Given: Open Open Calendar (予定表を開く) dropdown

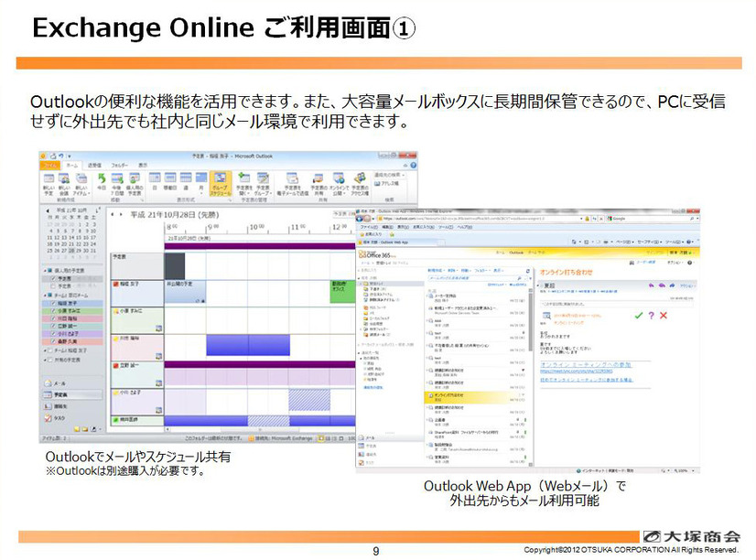Looking at the screenshot, I should [244, 185].
